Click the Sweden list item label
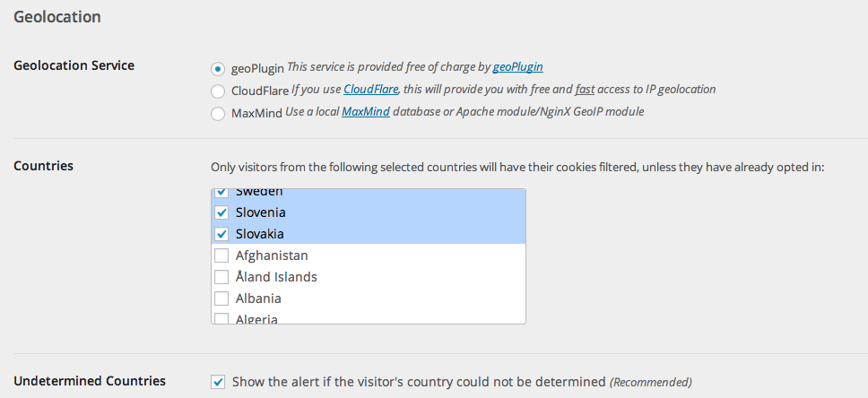Viewport: 868px width, 398px height. point(259,193)
